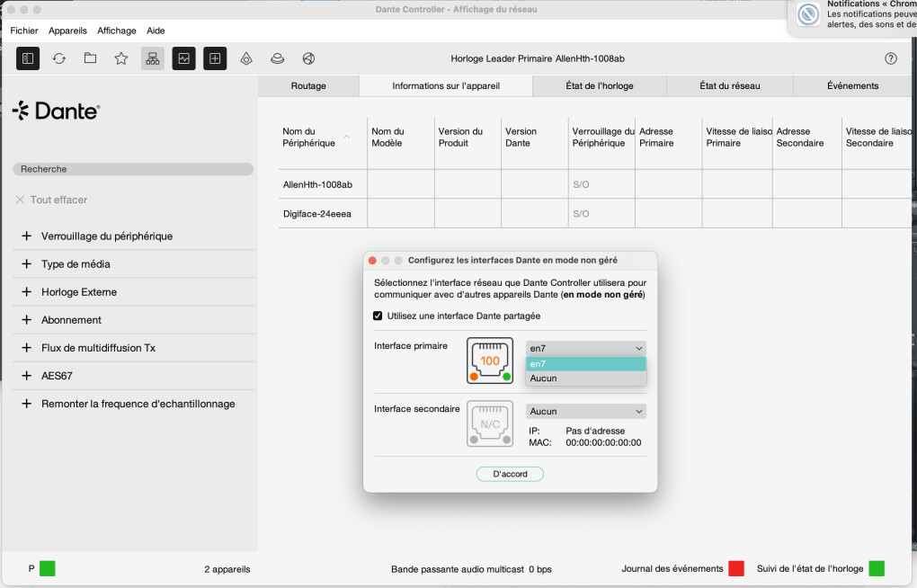Viewport: 917px width, 588px height.
Task: Click Horloge Leader Primaire AllenHth-1008ab text
Action: click(x=538, y=58)
